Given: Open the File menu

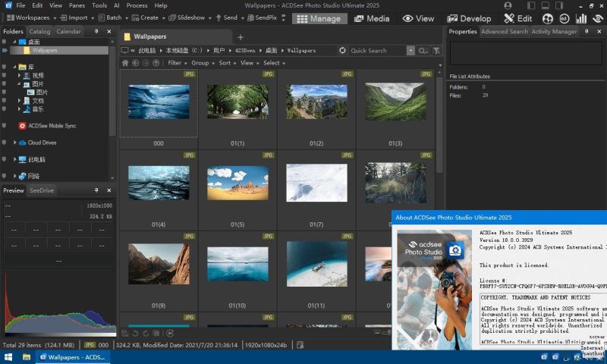Looking at the screenshot, I should point(20,5).
